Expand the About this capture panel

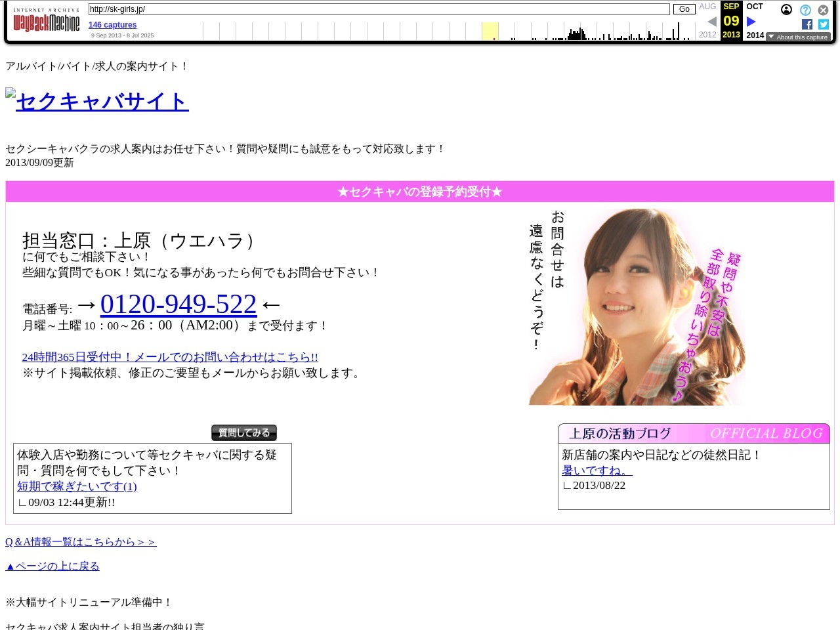pos(799,37)
